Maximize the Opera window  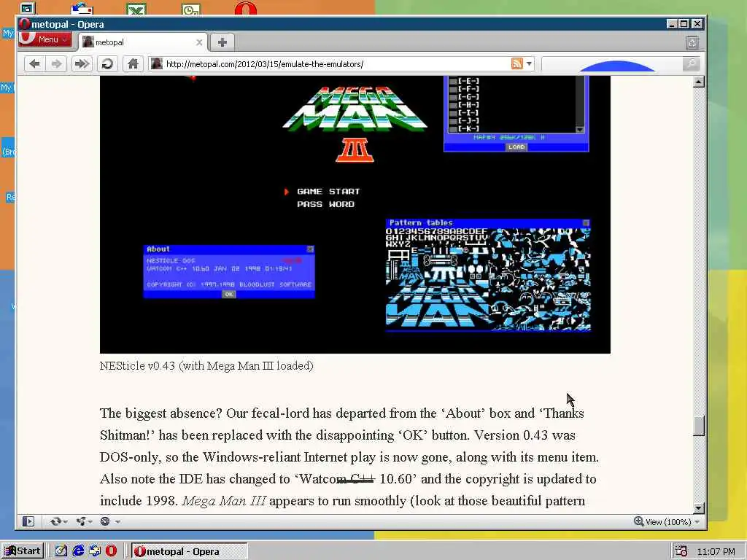click(684, 24)
